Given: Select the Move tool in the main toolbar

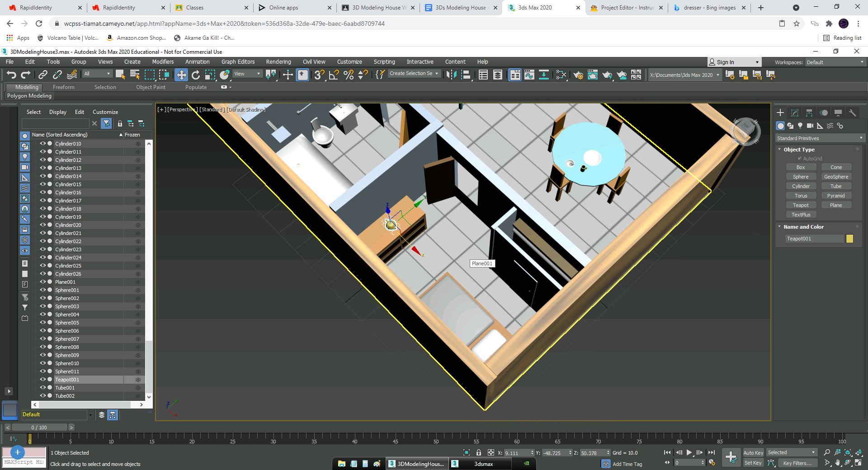Looking at the screenshot, I should click(181, 75).
